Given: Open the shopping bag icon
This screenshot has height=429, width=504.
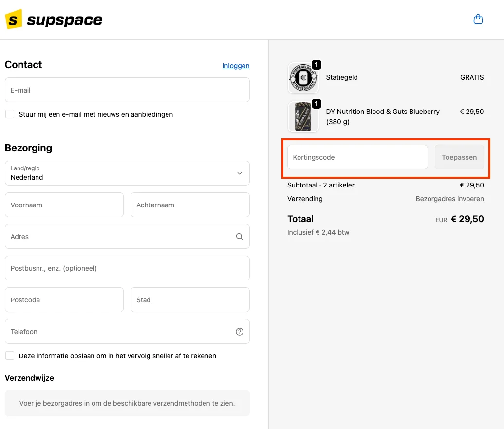Looking at the screenshot, I should click(x=478, y=19).
